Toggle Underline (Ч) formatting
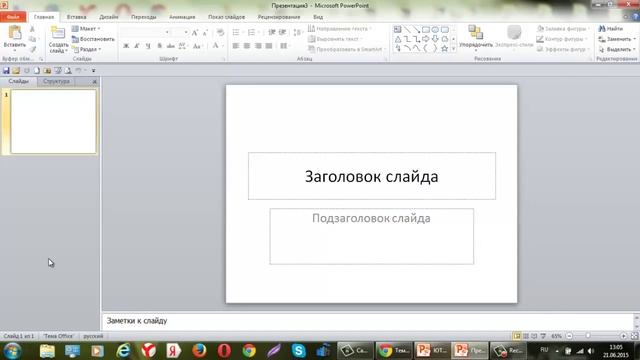The height and width of the screenshot is (360, 640). click(x=148, y=46)
